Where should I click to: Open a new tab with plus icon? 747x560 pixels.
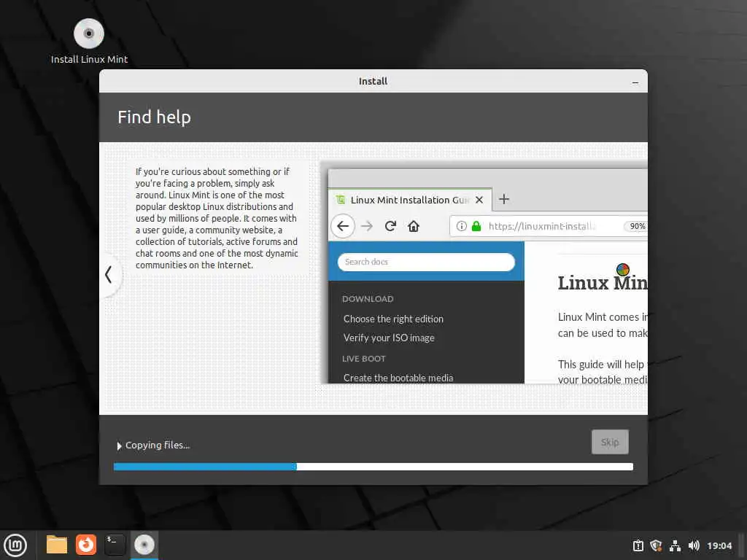point(504,199)
